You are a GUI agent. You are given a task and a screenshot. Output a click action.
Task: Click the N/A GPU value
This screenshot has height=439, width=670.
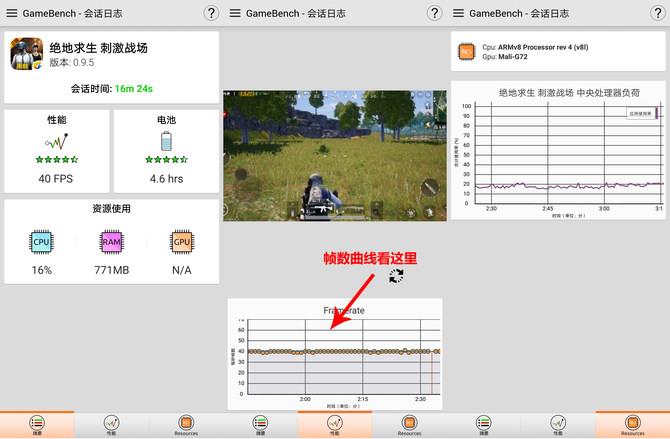(182, 270)
